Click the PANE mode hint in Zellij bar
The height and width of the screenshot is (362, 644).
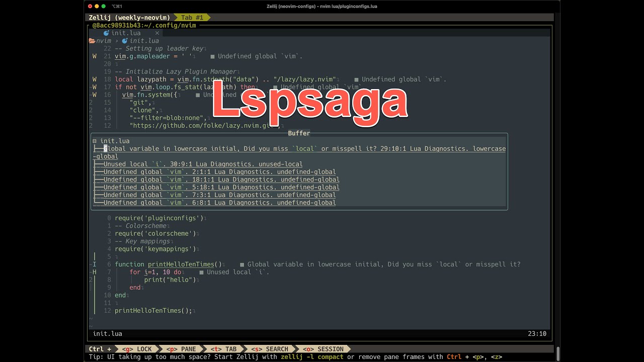point(181,349)
